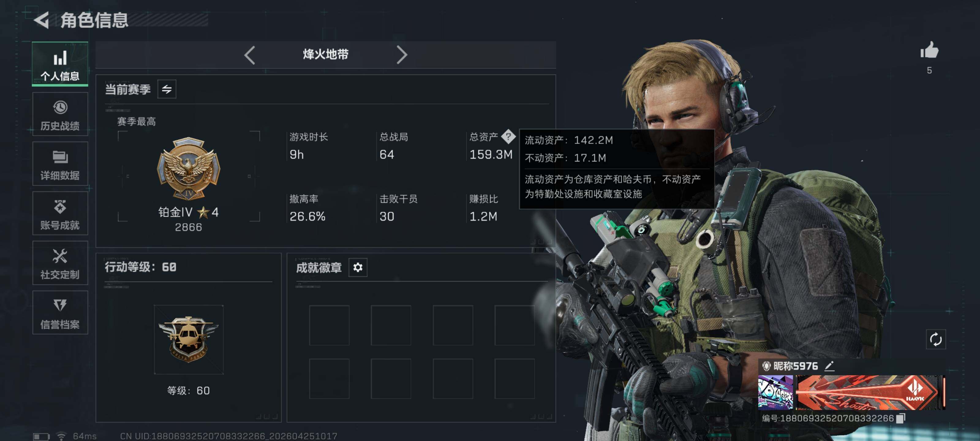Open the 个人信息 tab
Viewport: 980px width, 441px height.
click(x=60, y=64)
